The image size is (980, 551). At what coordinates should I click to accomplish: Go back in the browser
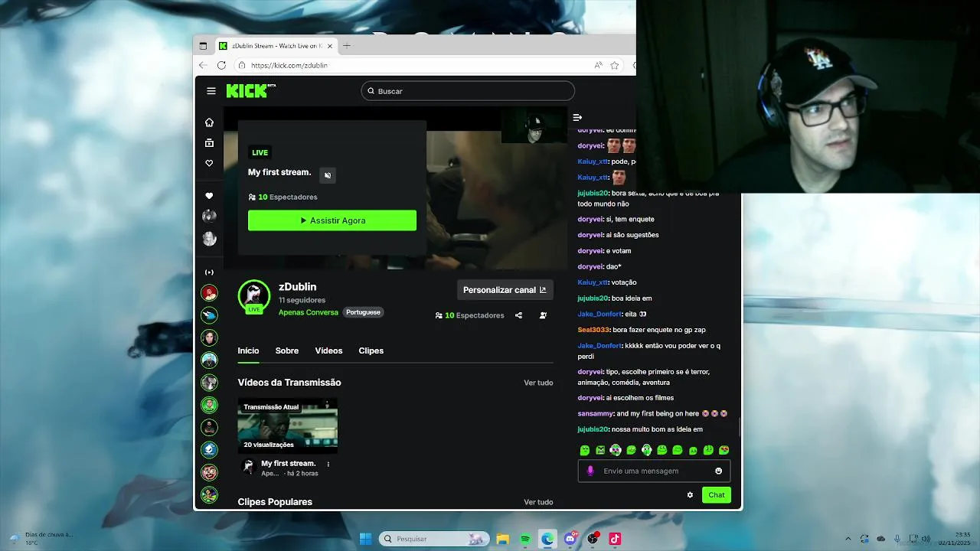pyautogui.click(x=203, y=66)
